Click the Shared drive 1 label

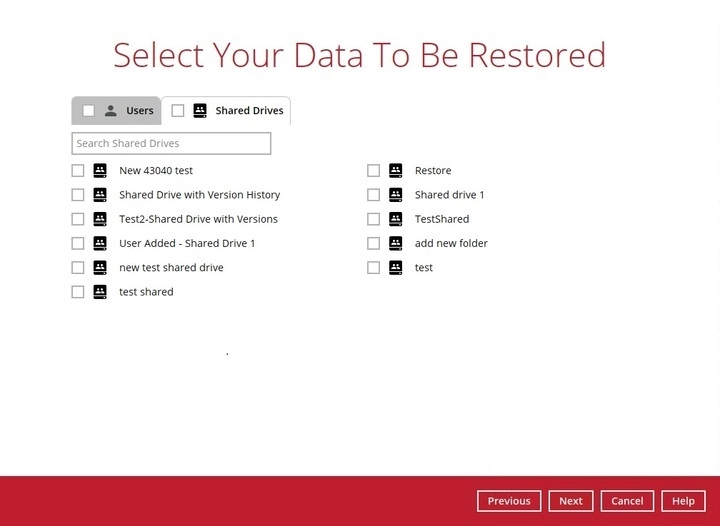(450, 195)
